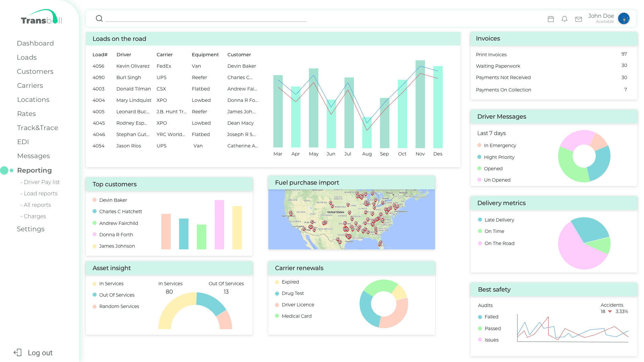Click the Un Opened legend entry
644x362 pixels.
point(494,180)
